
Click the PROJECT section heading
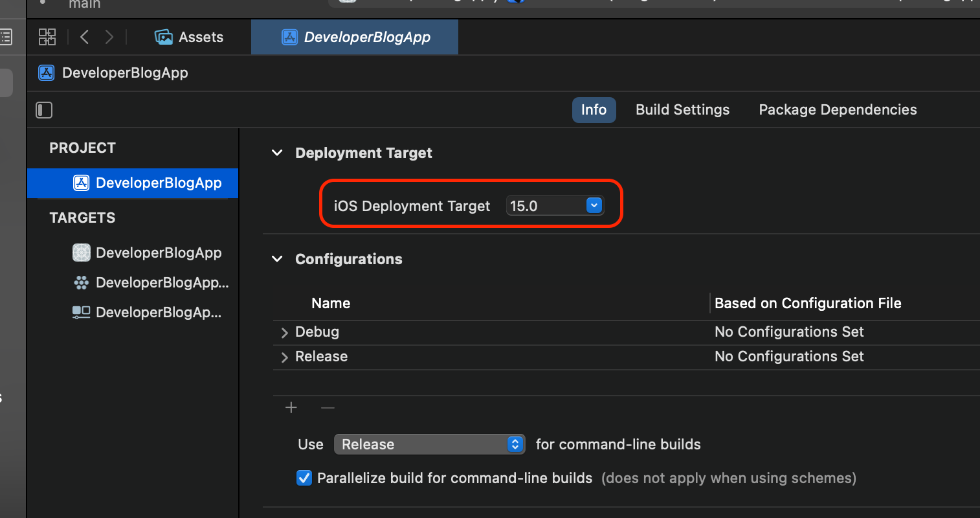[83, 148]
